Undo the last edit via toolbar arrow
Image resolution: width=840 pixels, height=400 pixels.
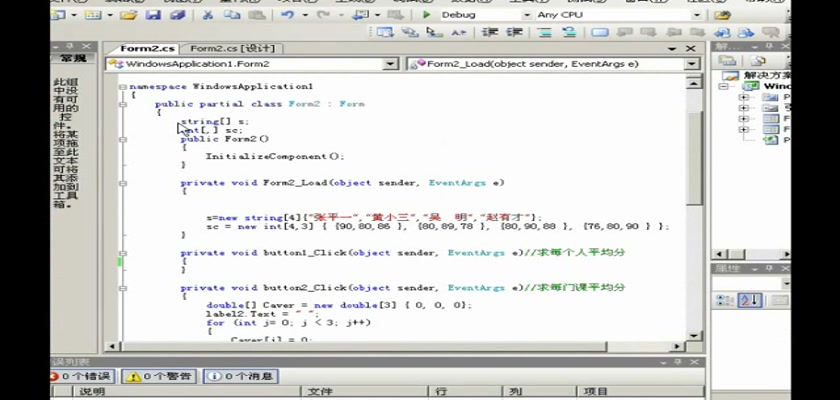[x=288, y=15]
